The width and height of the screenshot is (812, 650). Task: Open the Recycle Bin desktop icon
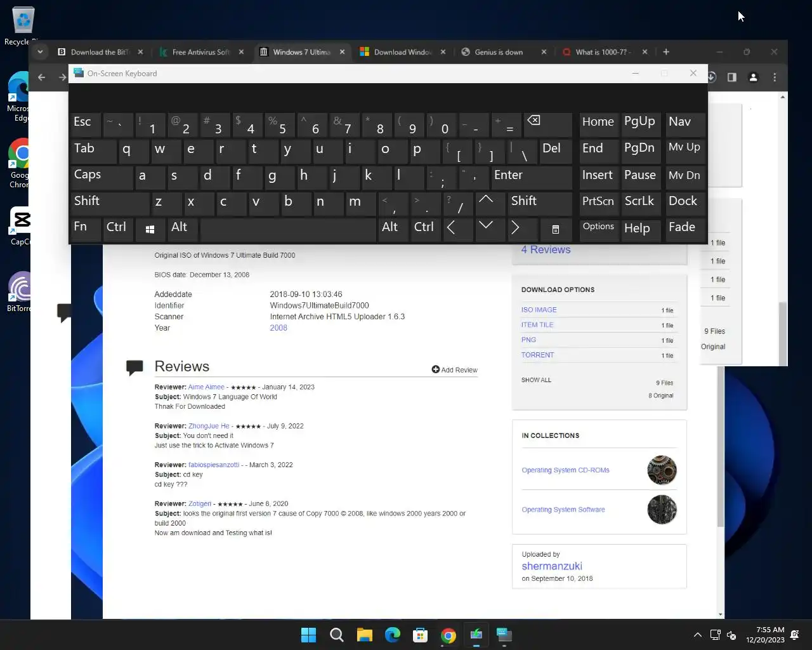click(22, 27)
